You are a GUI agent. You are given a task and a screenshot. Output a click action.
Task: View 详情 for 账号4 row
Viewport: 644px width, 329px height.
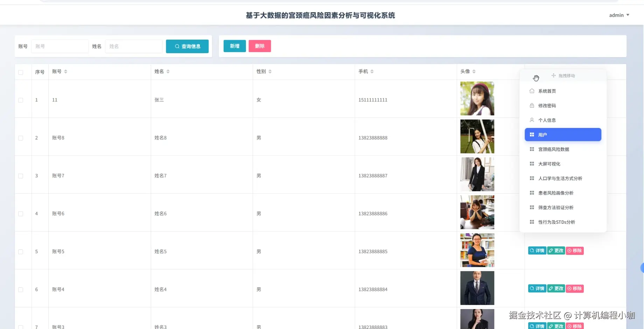(x=537, y=288)
